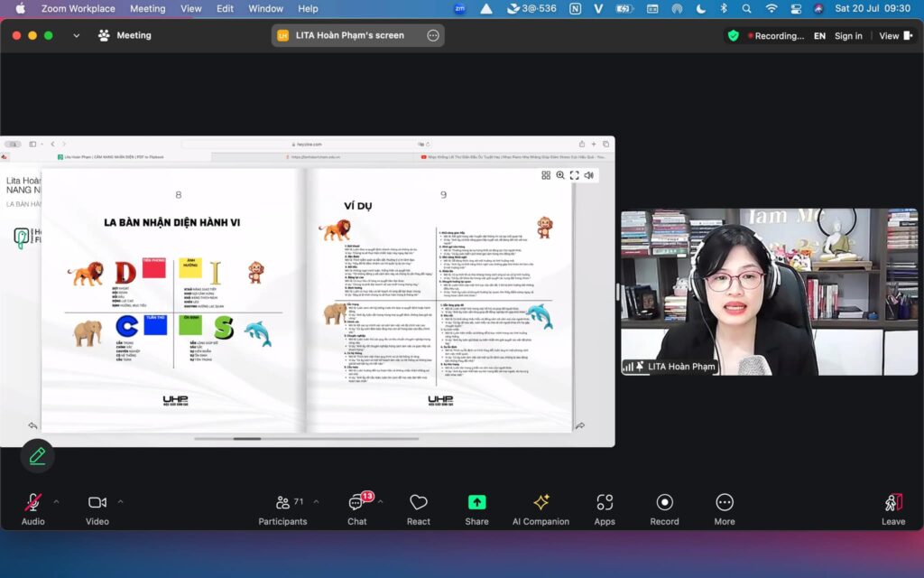924x578 pixels.
Task: Click the flipbook page scrollbar
Action: (x=247, y=439)
